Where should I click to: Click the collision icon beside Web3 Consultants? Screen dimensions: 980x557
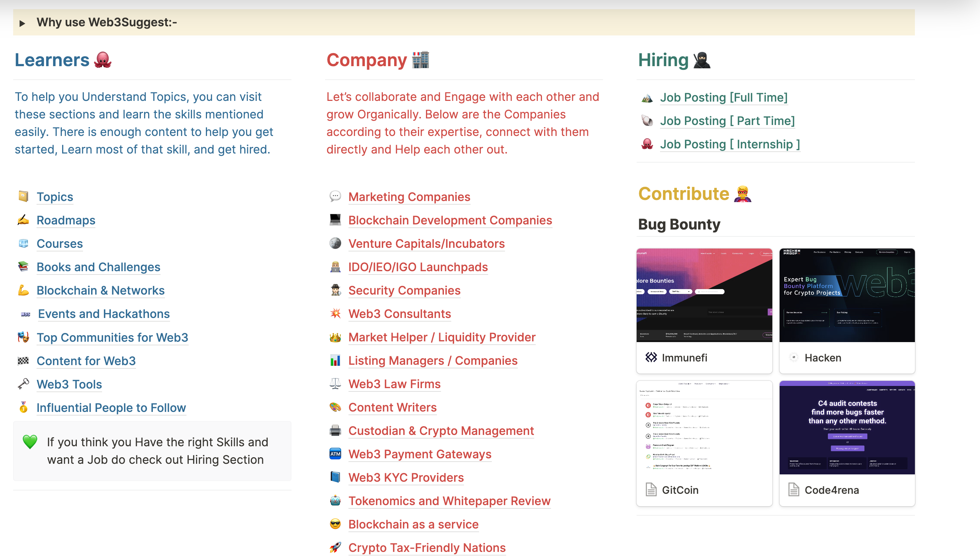tap(335, 313)
